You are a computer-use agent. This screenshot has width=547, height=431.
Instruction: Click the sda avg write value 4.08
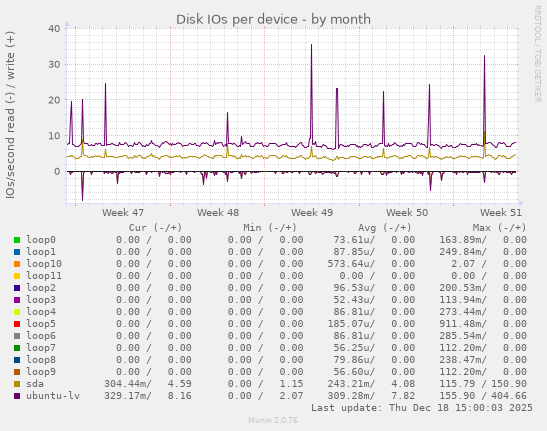[403, 384]
